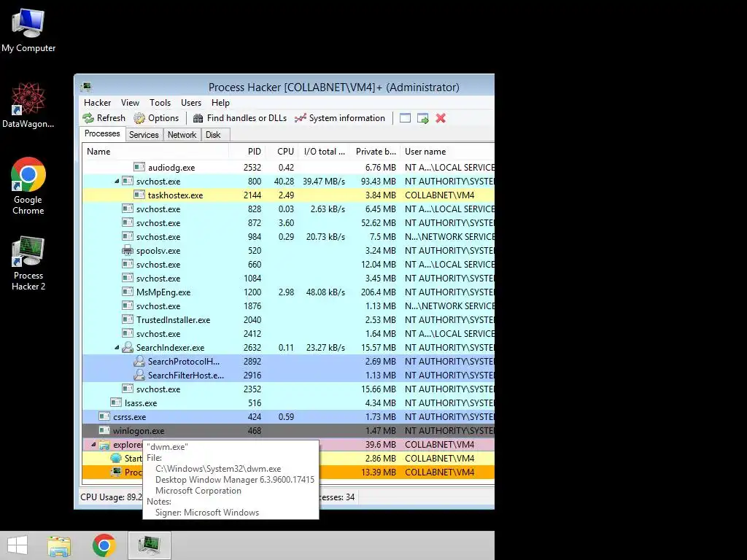
Task: Launch Chrome from the taskbar
Action: (x=104, y=545)
